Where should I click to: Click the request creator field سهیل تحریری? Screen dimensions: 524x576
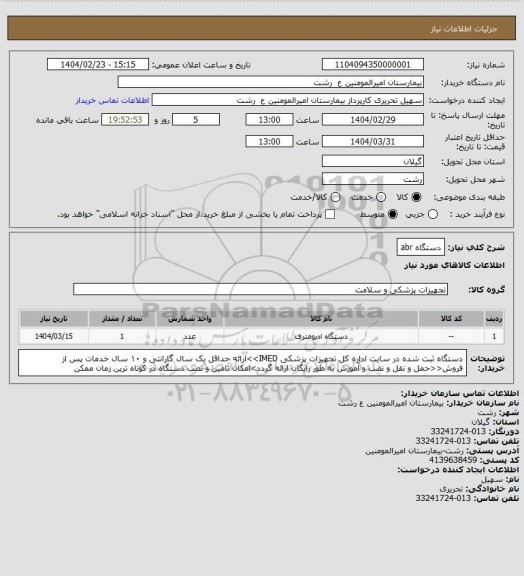[288, 100]
